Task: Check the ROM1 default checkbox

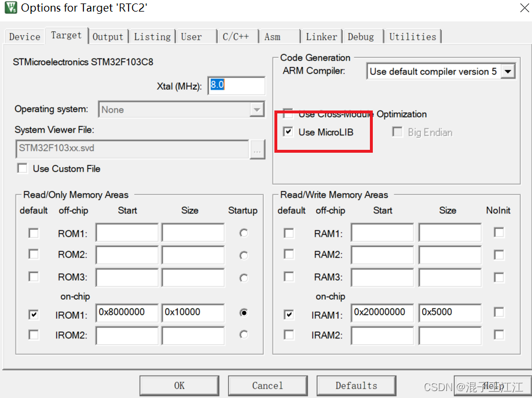Action: click(34, 233)
